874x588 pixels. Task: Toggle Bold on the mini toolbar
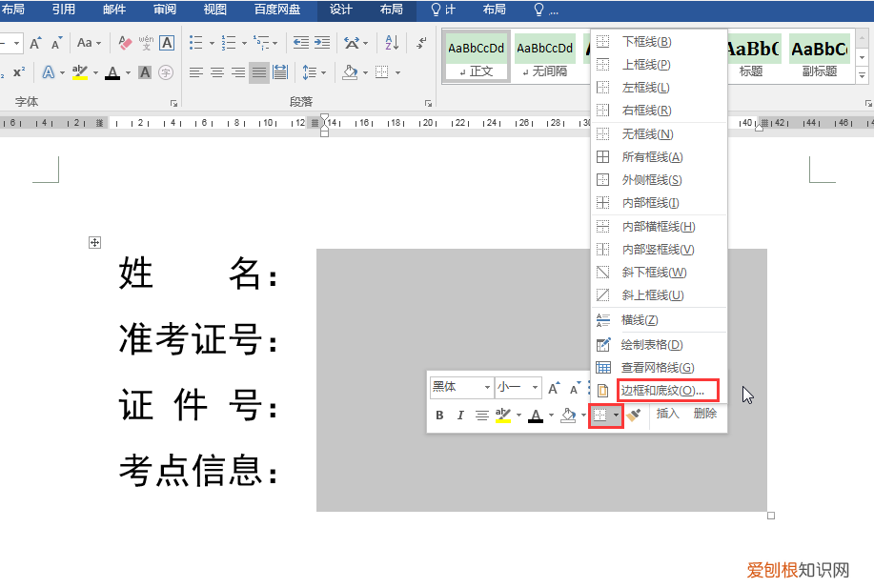point(439,413)
